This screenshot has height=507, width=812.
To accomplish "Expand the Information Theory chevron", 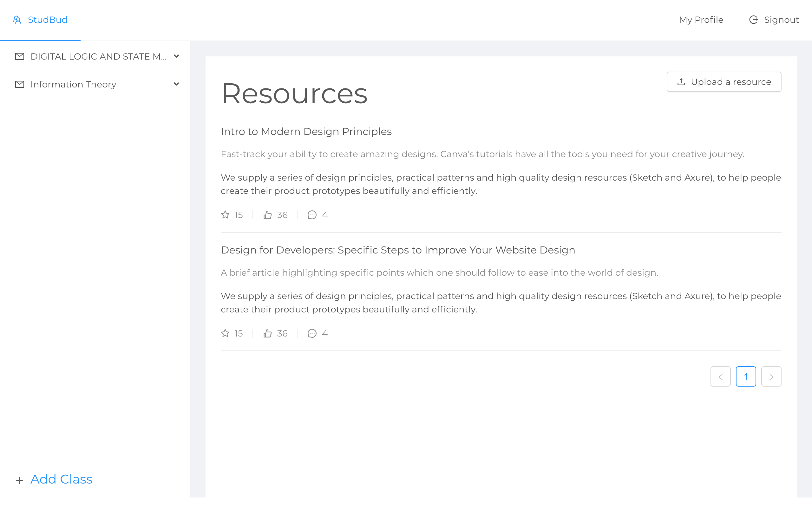I will pyautogui.click(x=176, y=84).
